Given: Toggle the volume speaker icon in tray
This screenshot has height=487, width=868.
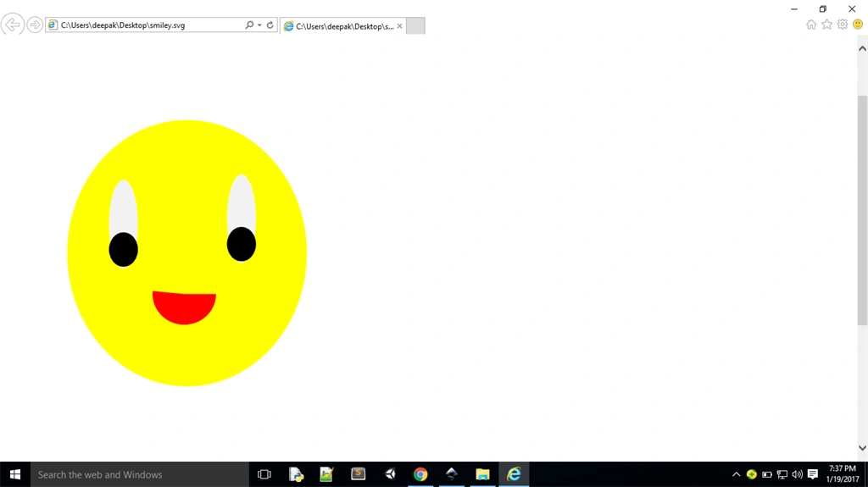Looking at the screenshot, I should point(797,474).
